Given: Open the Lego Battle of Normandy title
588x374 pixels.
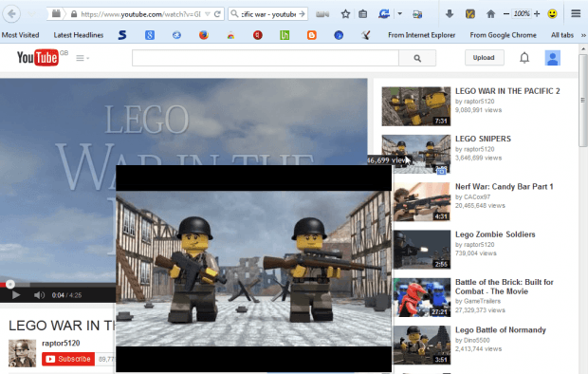Looking at the screenshot, I should tap(500, 329).
